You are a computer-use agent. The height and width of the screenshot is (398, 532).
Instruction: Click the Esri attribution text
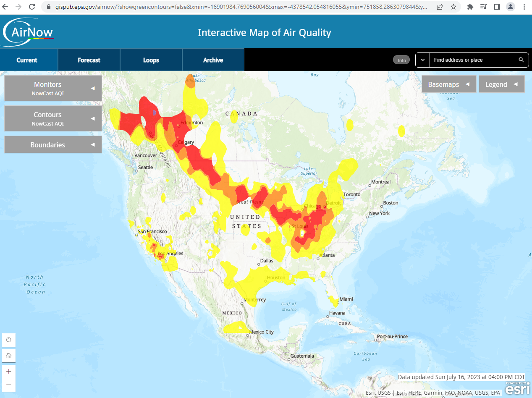pos(433,393)
